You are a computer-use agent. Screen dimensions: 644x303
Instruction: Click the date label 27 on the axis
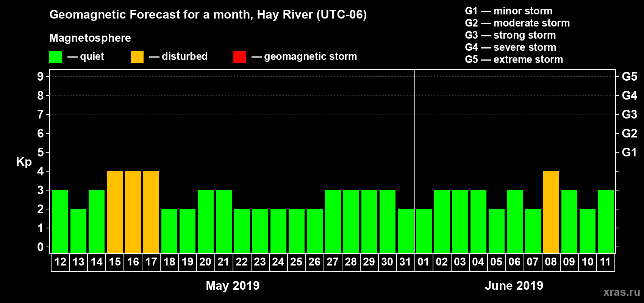point(333,262)
